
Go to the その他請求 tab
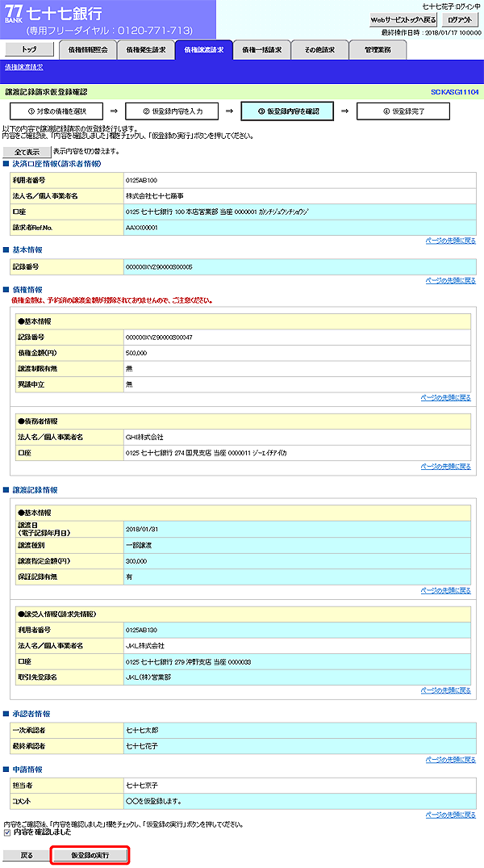319,50
